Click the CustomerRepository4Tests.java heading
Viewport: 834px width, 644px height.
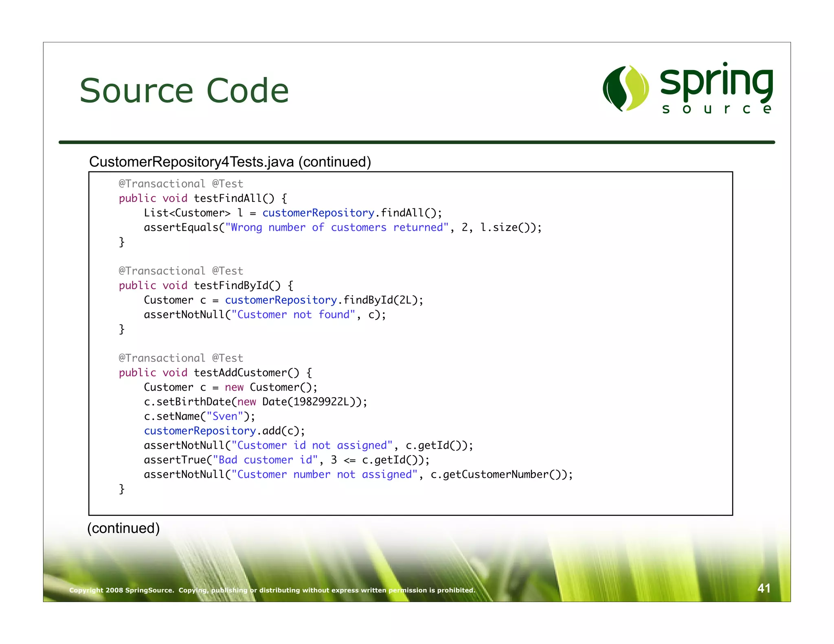(x=230, y=162)
